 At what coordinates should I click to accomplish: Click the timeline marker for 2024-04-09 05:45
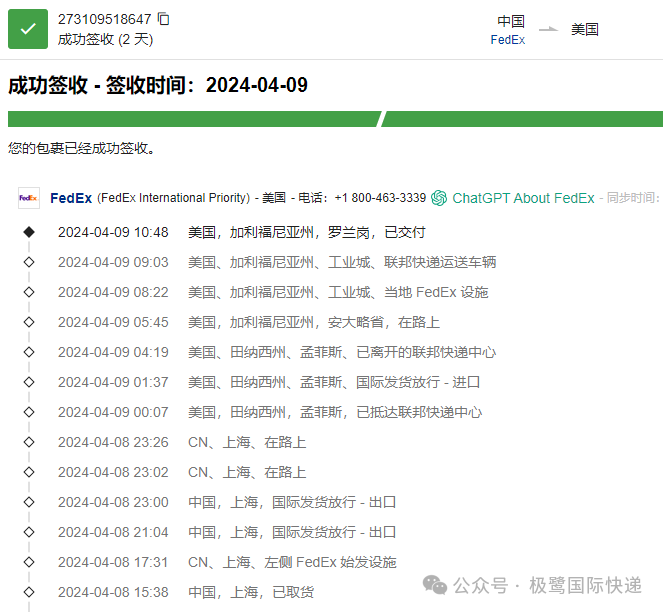tap(29, 322)
